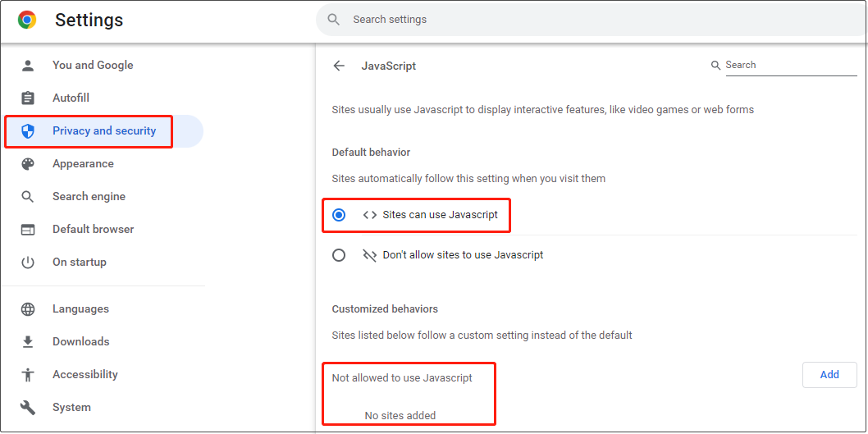Click the Languages globe icon

[28, 309]
